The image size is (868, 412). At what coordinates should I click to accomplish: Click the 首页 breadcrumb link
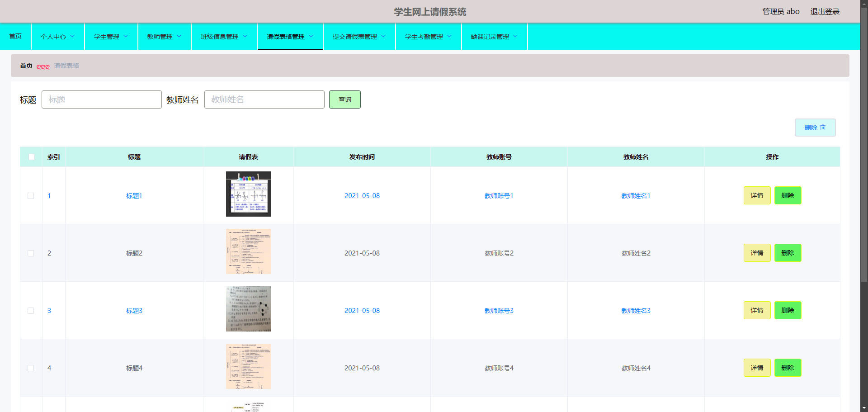(x=26, y=66)
